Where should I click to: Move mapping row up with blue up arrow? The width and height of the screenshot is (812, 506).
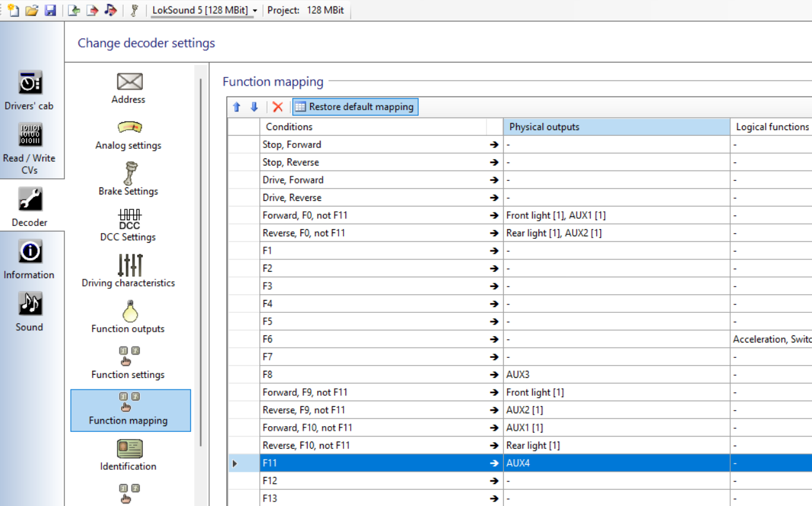tap(237, 107)
